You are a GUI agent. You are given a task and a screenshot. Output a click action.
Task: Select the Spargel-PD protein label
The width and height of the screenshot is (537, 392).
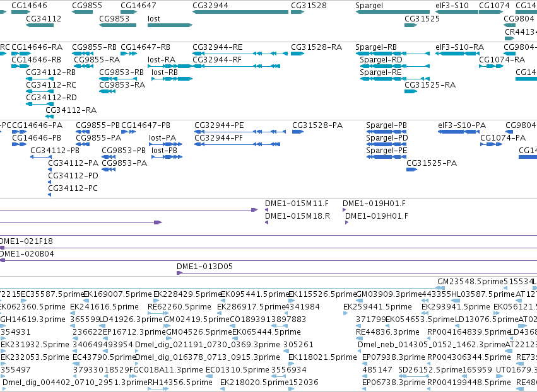point(387,138)
